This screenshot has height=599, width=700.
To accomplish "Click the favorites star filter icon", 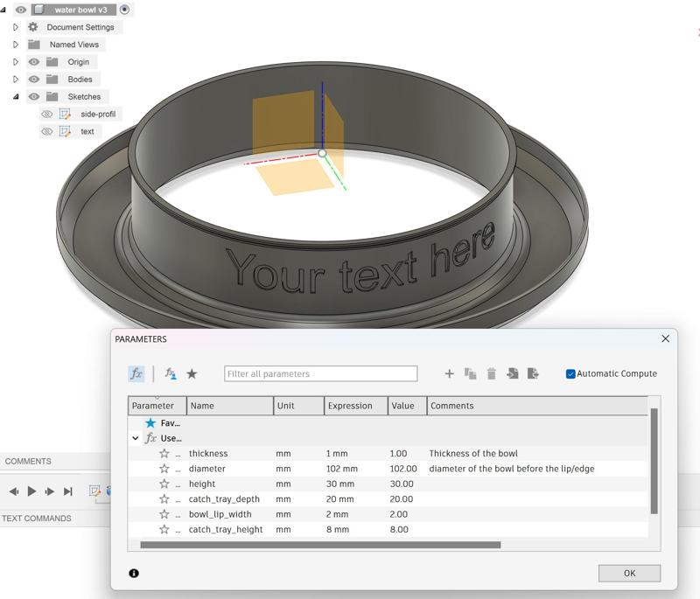I will click(x=192, y=373).
